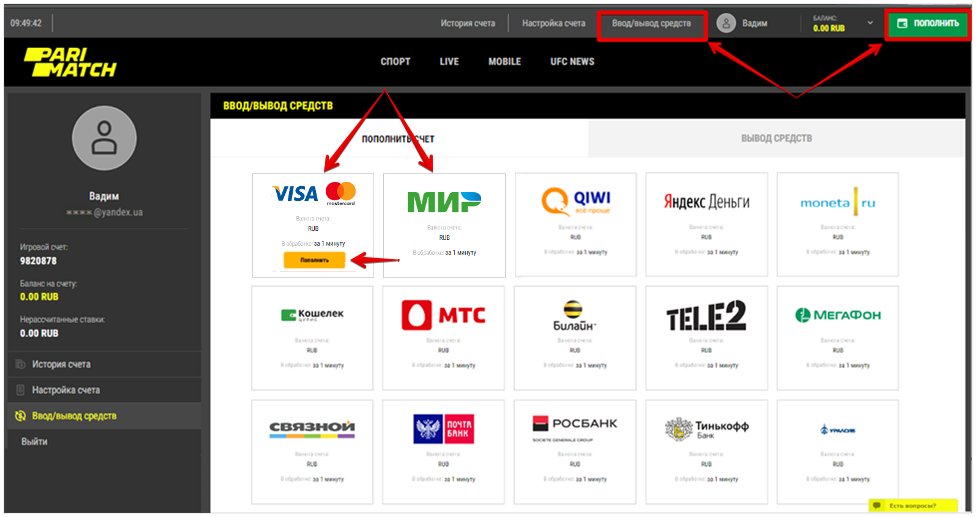Image resolution: width=978 pixels, height=517 pixels.
Task: Open История счета in top bar
Action: 468,24
